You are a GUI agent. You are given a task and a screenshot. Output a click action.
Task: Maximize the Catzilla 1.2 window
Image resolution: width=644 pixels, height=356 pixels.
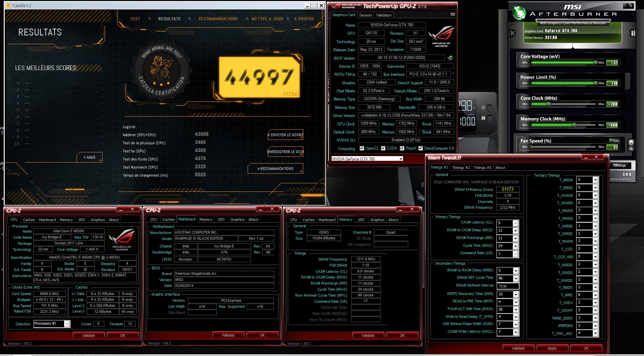tap(314, 5)
